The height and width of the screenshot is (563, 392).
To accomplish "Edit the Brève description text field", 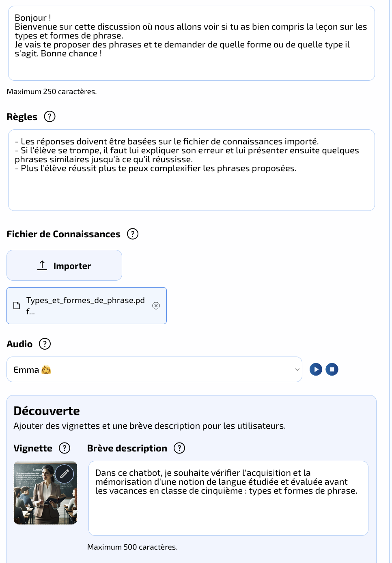I will 228,499.
